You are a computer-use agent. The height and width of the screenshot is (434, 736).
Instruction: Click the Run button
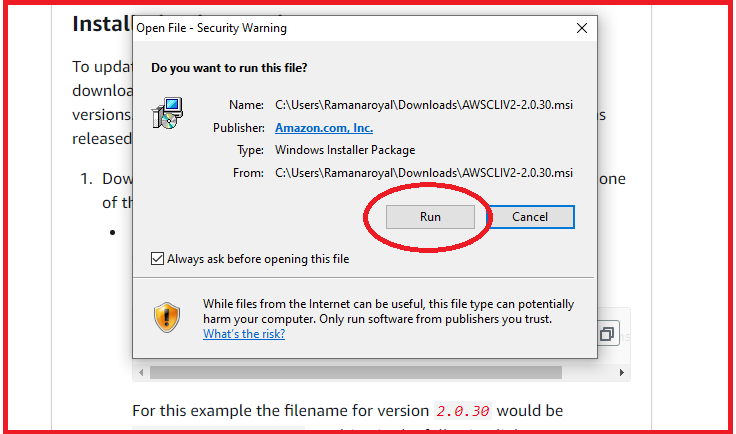point(430,217)
